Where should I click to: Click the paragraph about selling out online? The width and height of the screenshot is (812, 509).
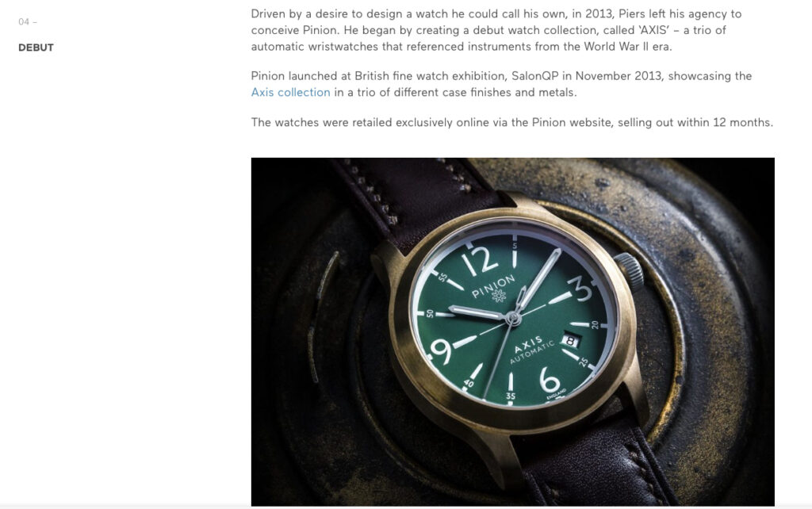[512, 123]
